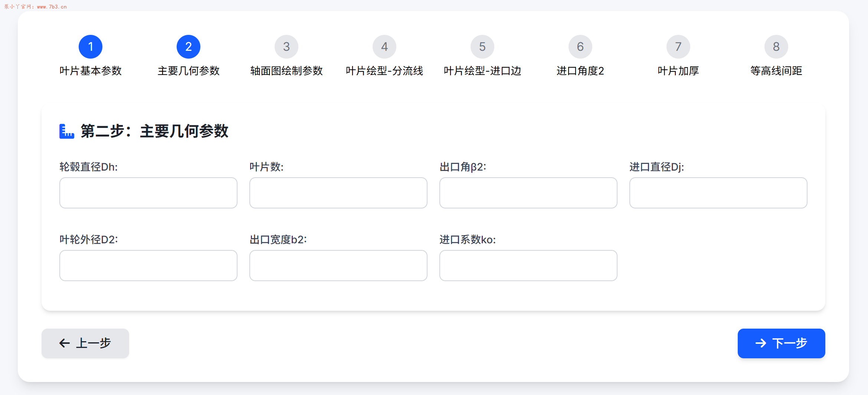Focus the 叶轮外径D2 input field
The width and height of the screenshot is (868, 395).
(x=148, y=266)
